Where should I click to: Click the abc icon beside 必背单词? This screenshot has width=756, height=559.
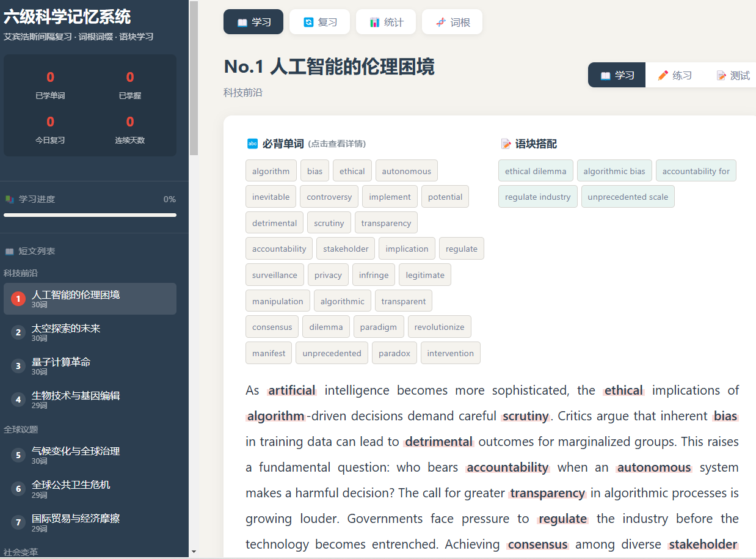click(252, 144)
